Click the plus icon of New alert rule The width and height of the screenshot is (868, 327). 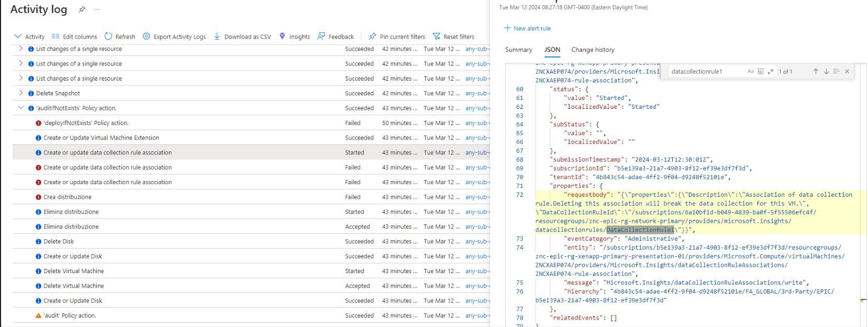click(507, 28)
